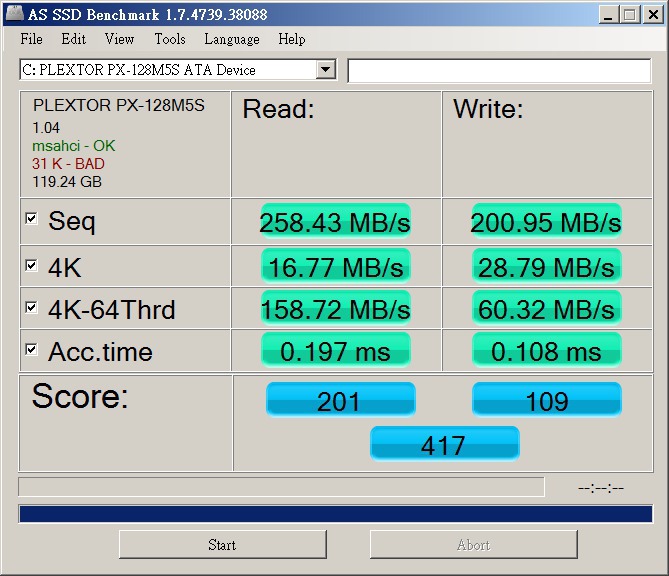Click the Start button
Image resolution: width=669 pixels, height=576 pixels.
223,544
